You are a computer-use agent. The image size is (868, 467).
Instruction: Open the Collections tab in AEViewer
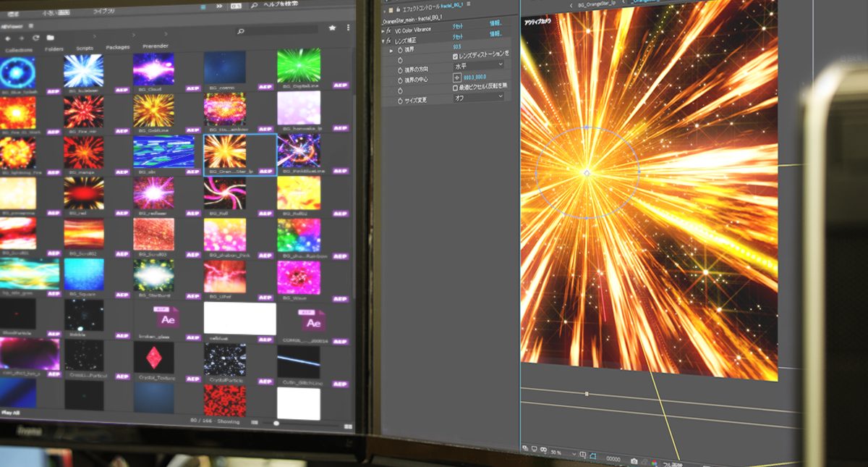pyautogui.click(x=18, y=49)
